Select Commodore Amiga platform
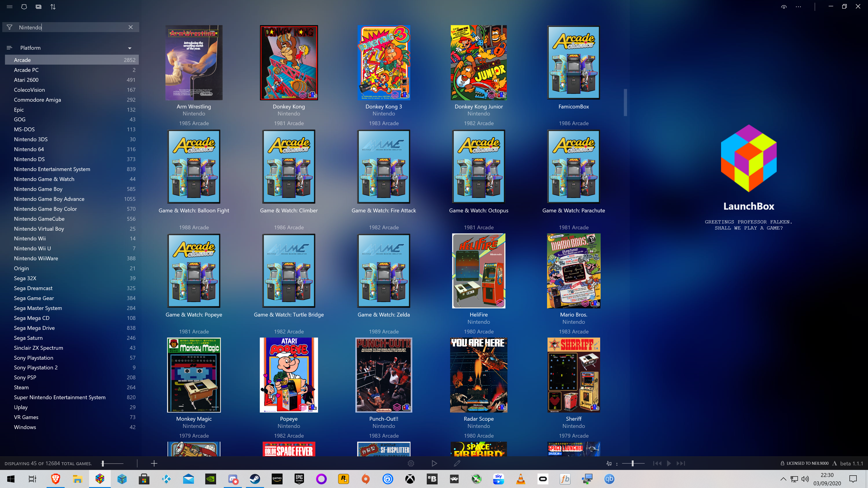Viewport: 868px width, 488px height. click(x=72, y=100)
